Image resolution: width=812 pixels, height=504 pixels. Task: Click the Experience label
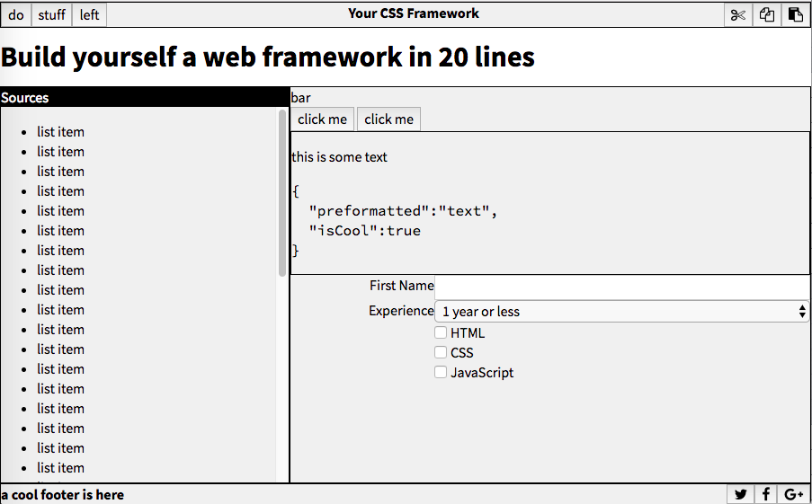pyautogui.click(x=401, y=311)
